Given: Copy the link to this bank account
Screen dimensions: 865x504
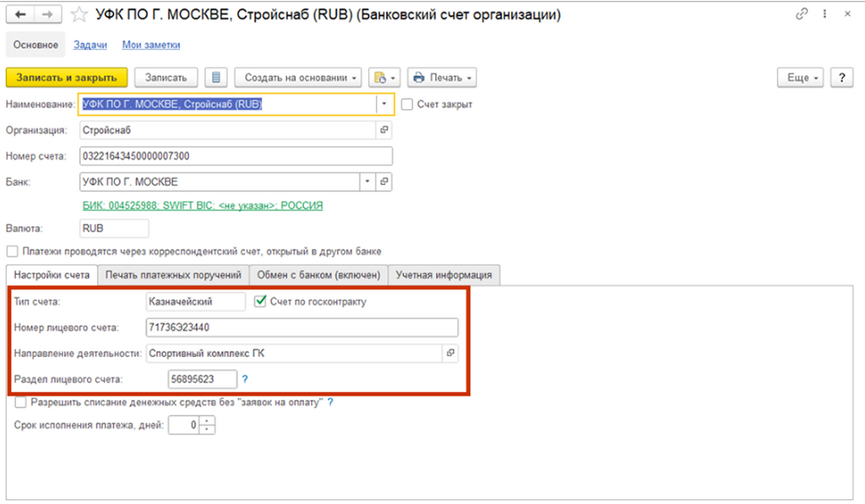Looking at the screenshot, I should [x=802, y=14].
